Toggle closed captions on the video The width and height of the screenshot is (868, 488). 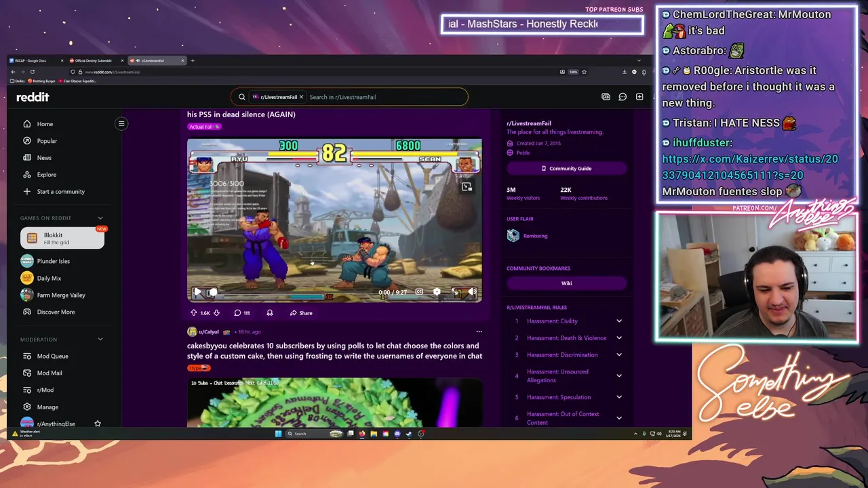[419, 292]
